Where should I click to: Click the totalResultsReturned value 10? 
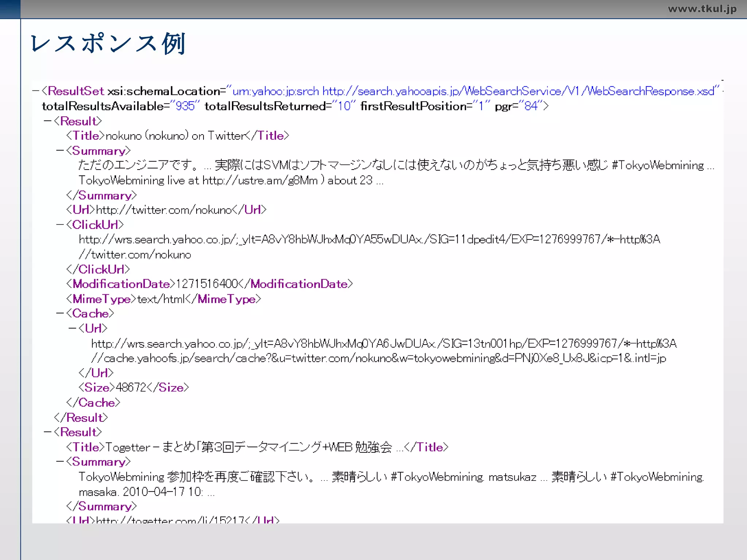(x=344, y=106)
